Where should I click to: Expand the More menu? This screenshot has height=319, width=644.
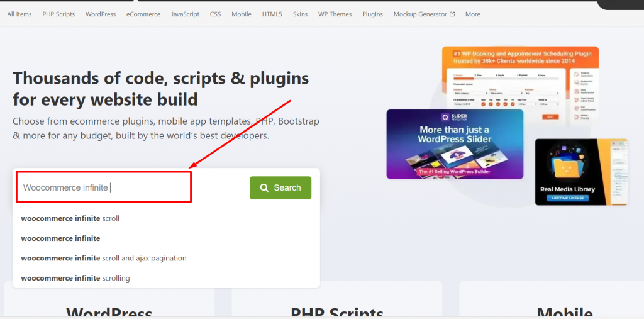(x=473, y=14)
